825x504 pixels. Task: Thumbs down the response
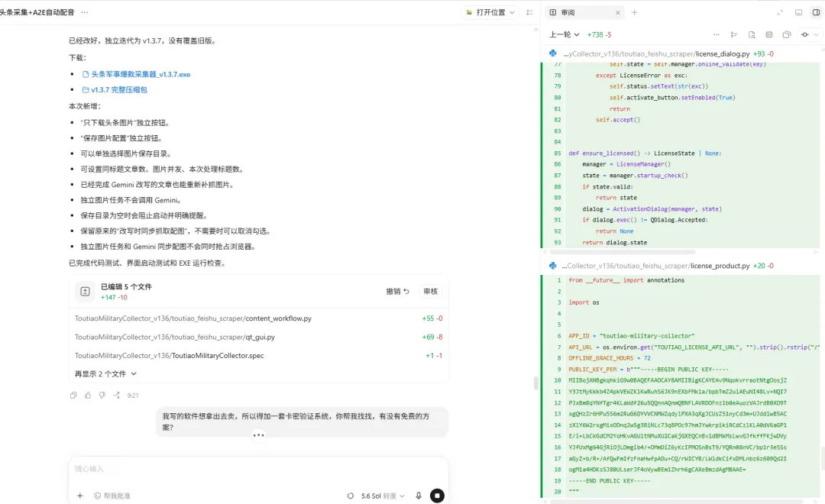pos(102,395)
